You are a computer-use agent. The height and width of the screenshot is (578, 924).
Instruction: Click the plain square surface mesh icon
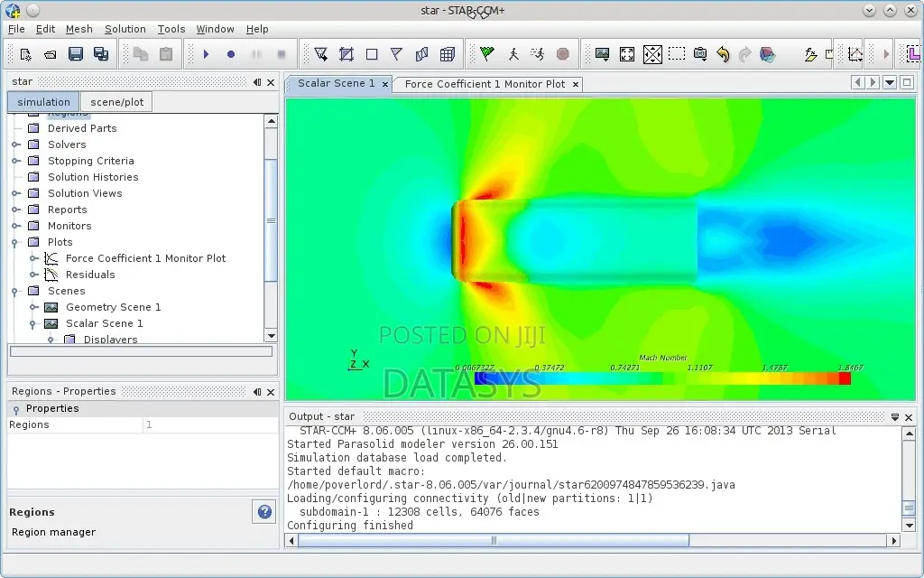(372, 54)
